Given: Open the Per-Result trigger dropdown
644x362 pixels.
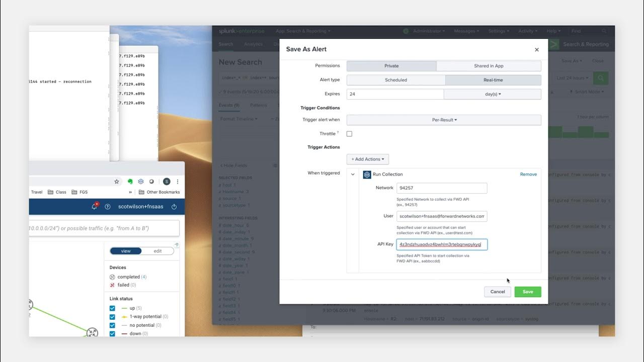Looking at the screenshot, I should click(x=444, y=120).
